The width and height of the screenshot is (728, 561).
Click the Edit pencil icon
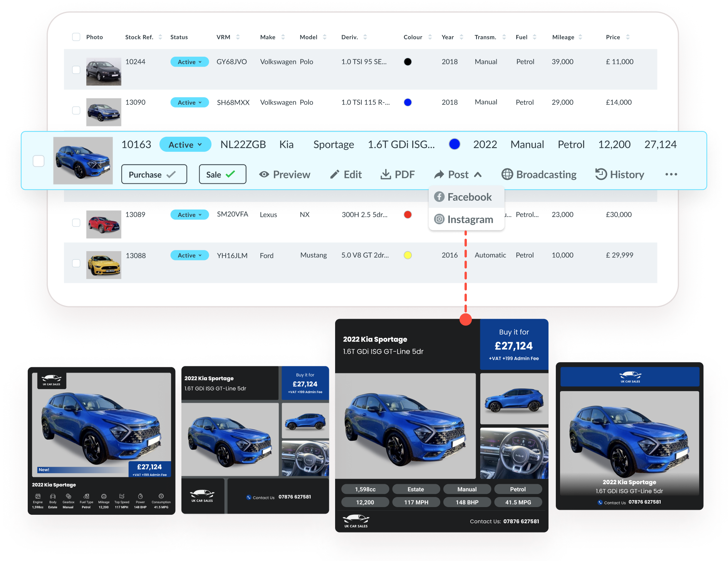334,175
